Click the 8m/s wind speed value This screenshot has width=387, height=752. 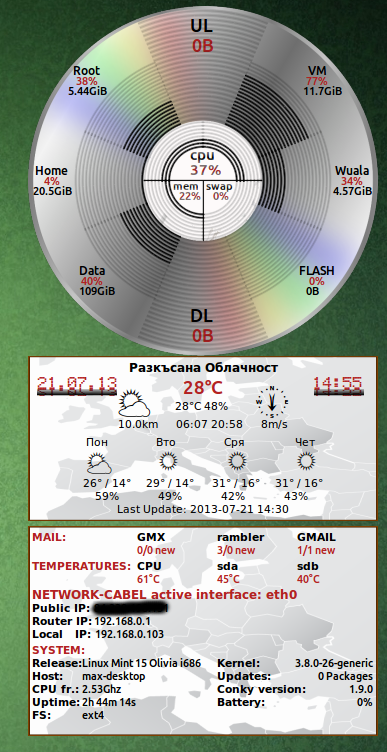pos(274,424)
